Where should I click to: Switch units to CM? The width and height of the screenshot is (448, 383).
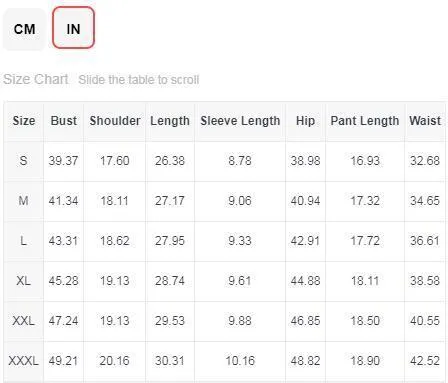coord(24,29)
